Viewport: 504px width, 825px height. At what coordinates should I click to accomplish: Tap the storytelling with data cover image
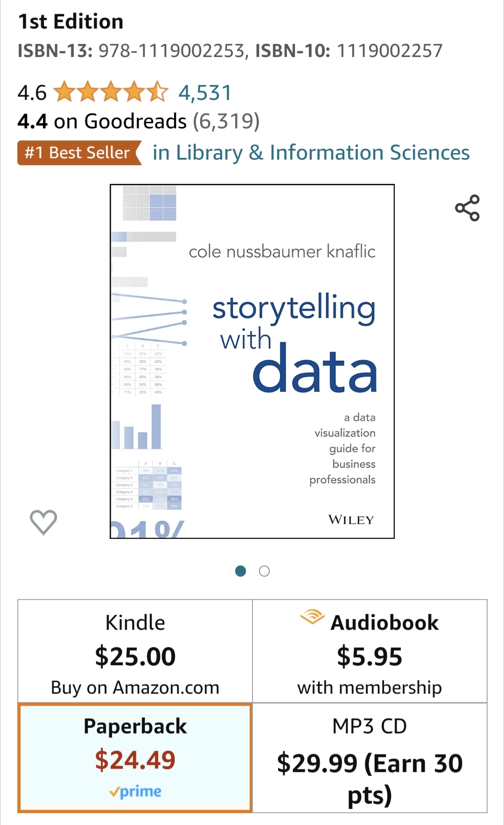click(x=252, y=361)
